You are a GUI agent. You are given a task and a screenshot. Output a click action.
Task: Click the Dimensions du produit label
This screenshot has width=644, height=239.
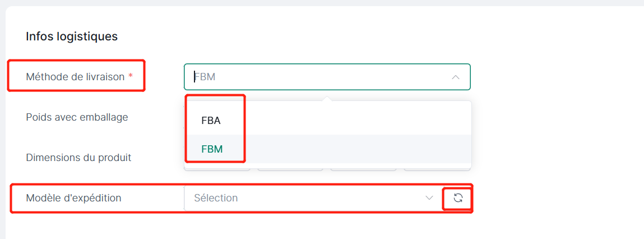(78, 158)
